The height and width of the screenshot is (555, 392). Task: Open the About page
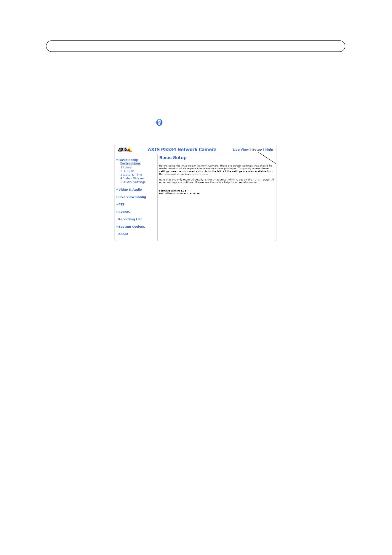pos(123,234)
